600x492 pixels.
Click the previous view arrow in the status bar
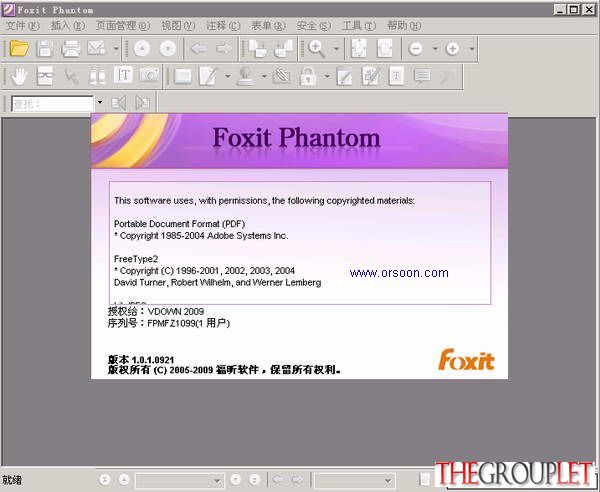278,479
